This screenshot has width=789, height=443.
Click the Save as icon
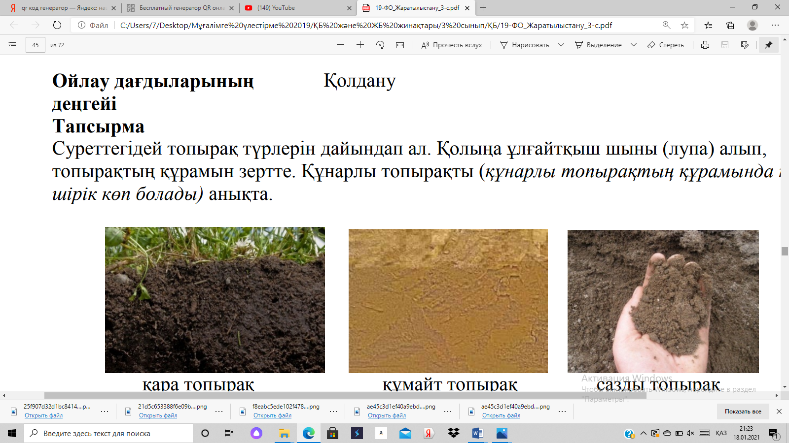[745, 45]
